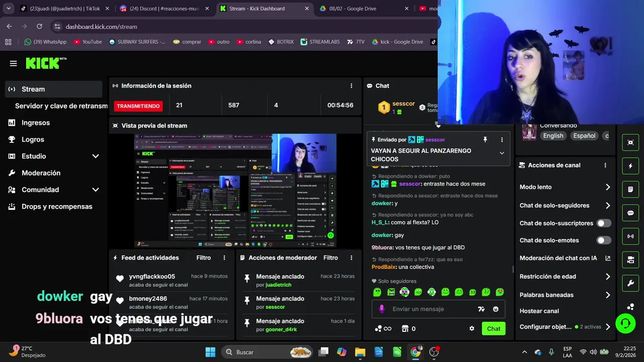Click Hostear canal
644x362 pixels.
point(539,311)
